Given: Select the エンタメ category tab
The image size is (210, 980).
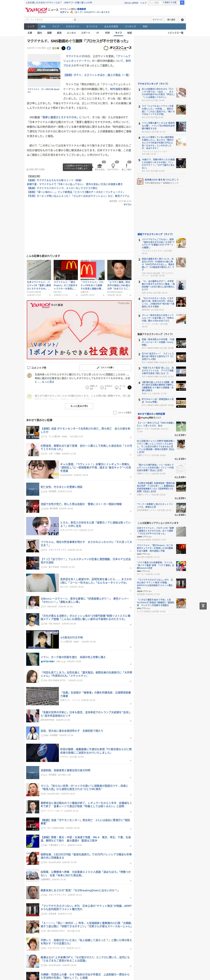Looking at the screenshot, I should (71, 33).
